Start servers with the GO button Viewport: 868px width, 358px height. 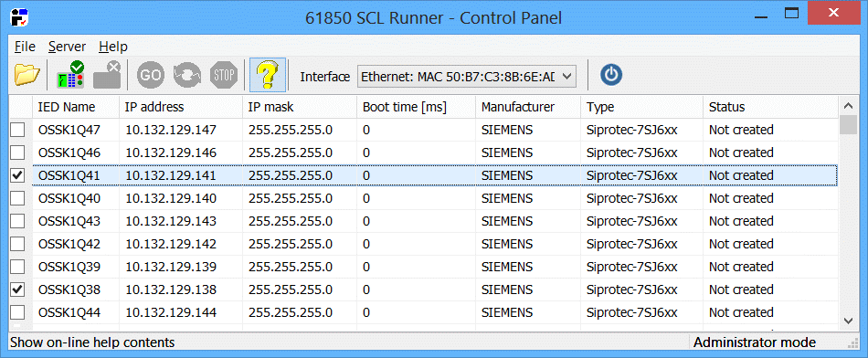click(x=151, y=75)
